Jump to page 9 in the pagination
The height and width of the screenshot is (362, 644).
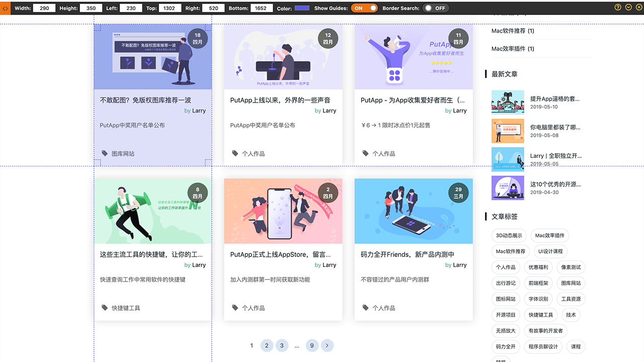[312, 345]
